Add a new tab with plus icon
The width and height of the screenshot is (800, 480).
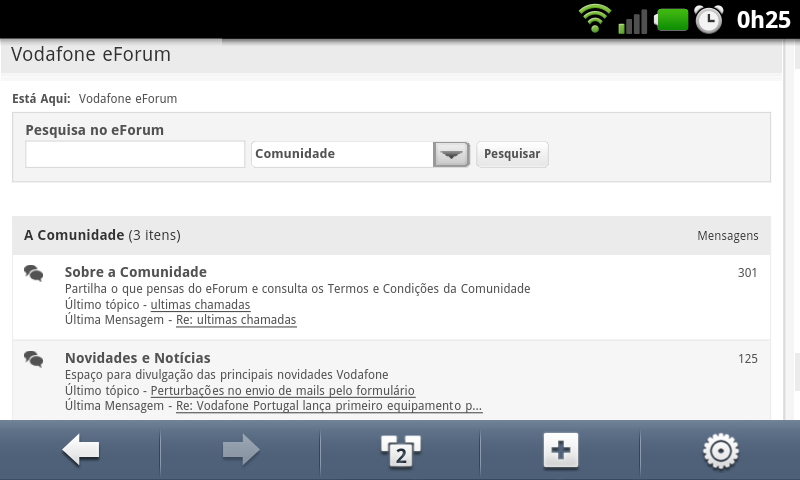561,450
